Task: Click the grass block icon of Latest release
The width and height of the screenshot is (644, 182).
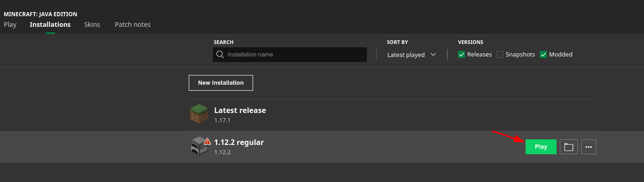Action: pyautogui.click(x=199, y=114)
